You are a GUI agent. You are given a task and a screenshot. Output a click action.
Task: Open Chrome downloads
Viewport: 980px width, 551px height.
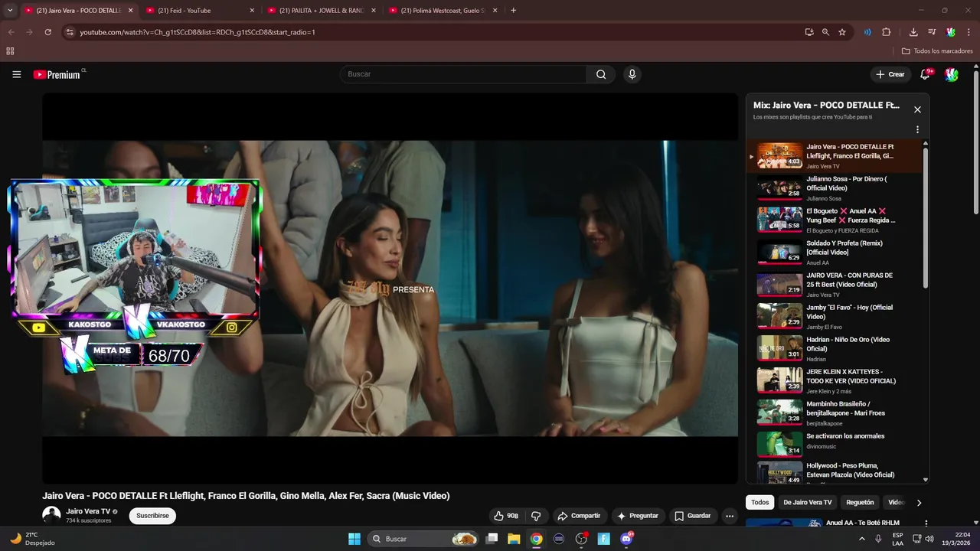pos(913,32)
